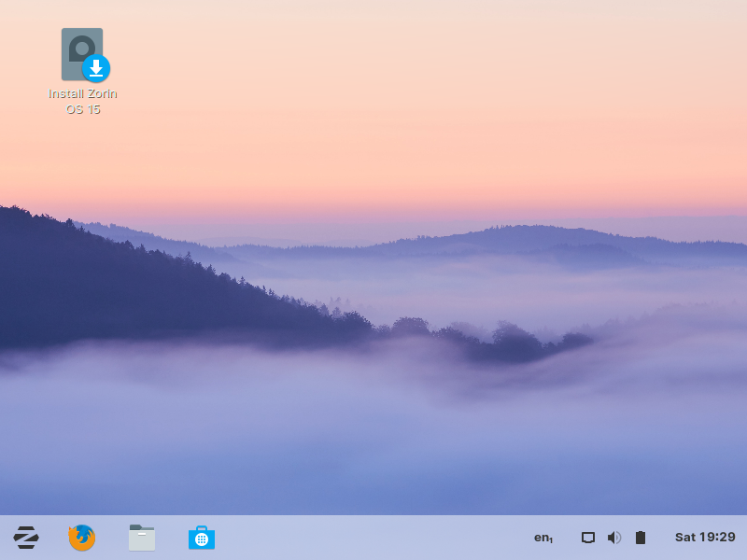This screenshot has width=747, height=560.
Task: Show the date popup from the clock
Action: [705, 538]
